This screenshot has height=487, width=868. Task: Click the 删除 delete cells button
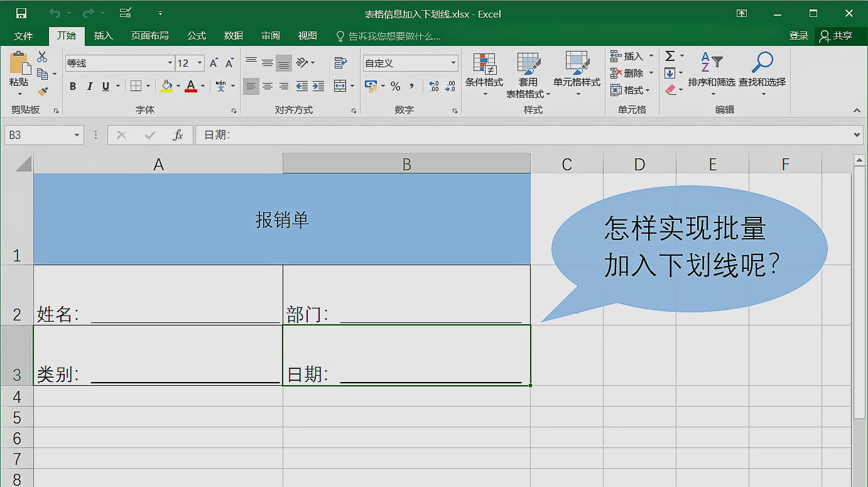632,73
